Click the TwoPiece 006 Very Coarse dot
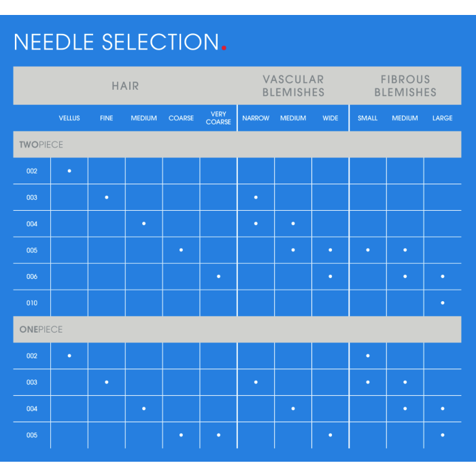Image resolution: width=476 pixels, height=476 pixels. [218, 276]
